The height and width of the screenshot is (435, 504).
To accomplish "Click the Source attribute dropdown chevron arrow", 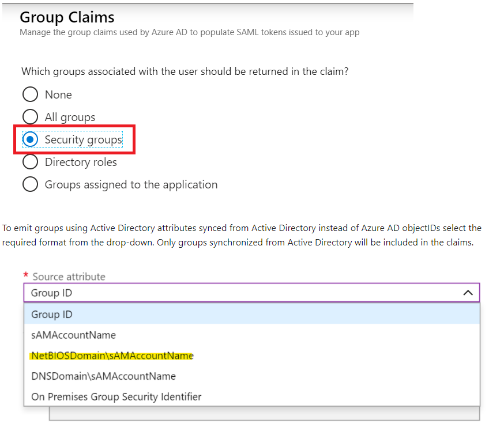I will click(468, 293).
